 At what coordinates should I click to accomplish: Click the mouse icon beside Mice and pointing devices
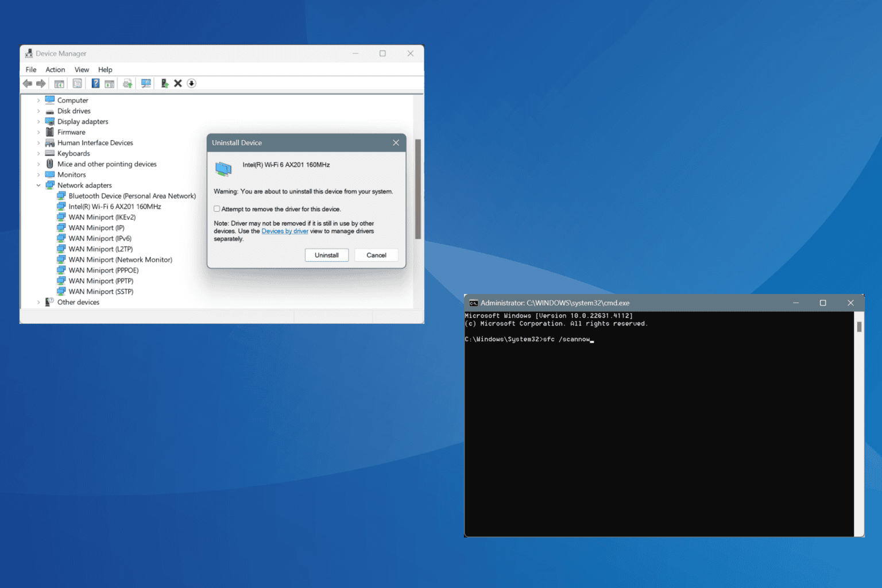click(50, 164)
